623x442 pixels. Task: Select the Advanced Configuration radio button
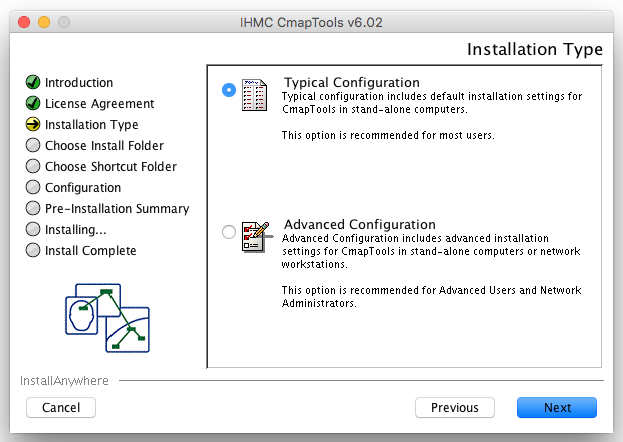229,232
